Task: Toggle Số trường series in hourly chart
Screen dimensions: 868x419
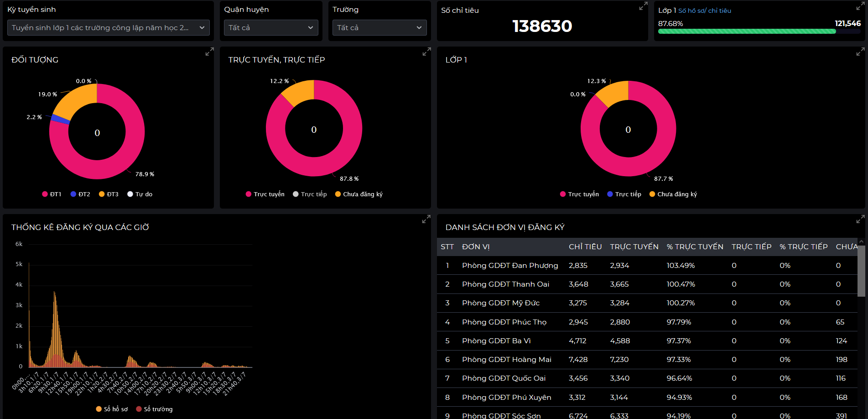Action: (154, 409)
